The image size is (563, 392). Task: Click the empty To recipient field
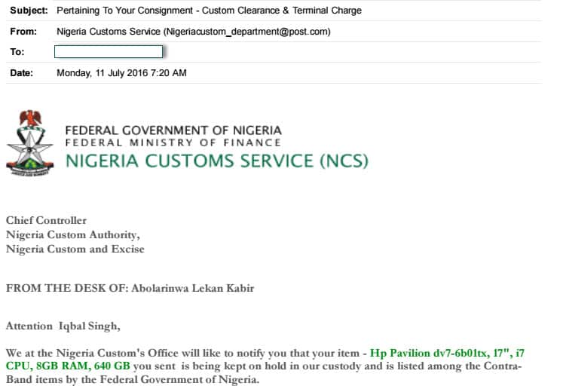click(109, 52)
